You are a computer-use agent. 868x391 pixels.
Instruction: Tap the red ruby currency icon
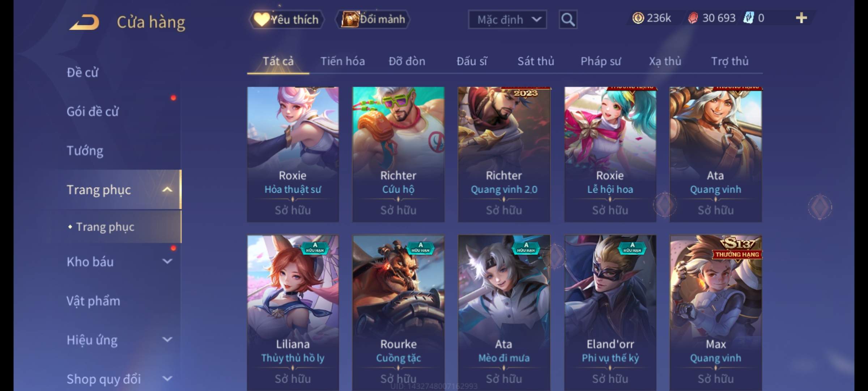[693, 18]
